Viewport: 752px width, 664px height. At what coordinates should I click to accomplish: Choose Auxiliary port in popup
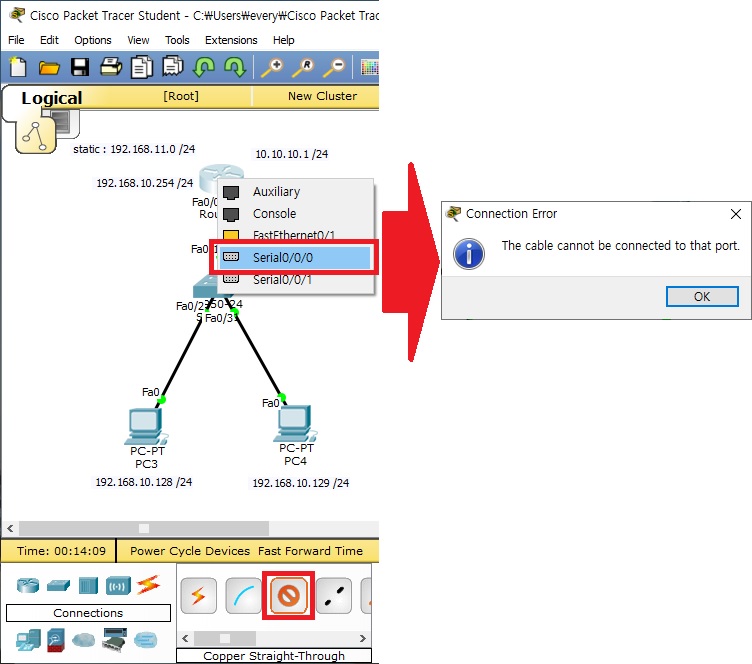pos(295,192)
